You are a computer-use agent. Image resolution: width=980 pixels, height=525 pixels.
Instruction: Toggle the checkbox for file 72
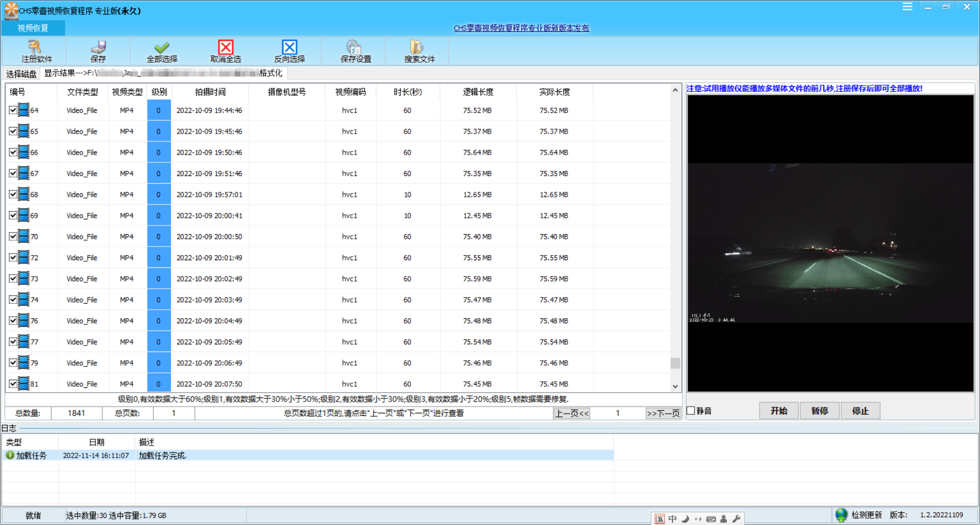13,257
